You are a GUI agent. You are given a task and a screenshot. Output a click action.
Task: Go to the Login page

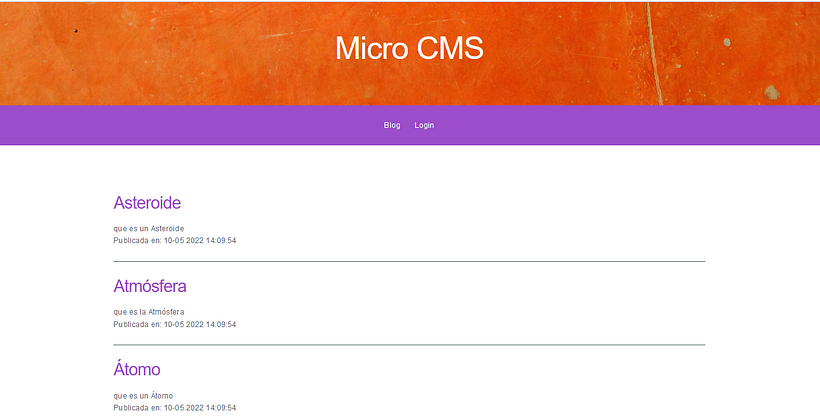tap(424, 125)
